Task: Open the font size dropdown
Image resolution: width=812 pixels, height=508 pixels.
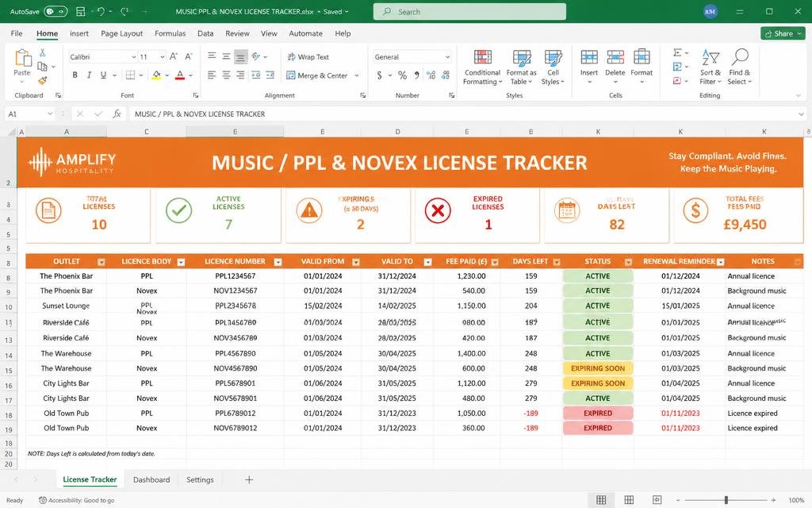Action: pos(163,57)
